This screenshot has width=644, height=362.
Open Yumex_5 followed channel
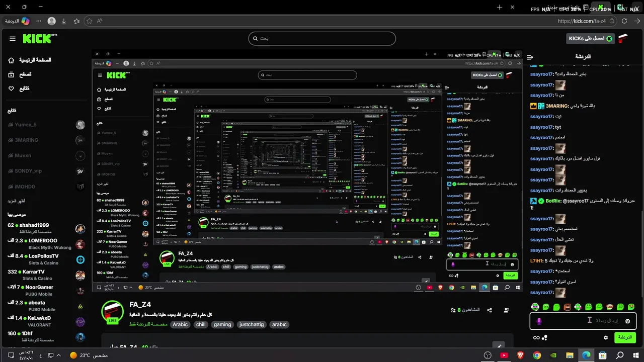(46, 125)
